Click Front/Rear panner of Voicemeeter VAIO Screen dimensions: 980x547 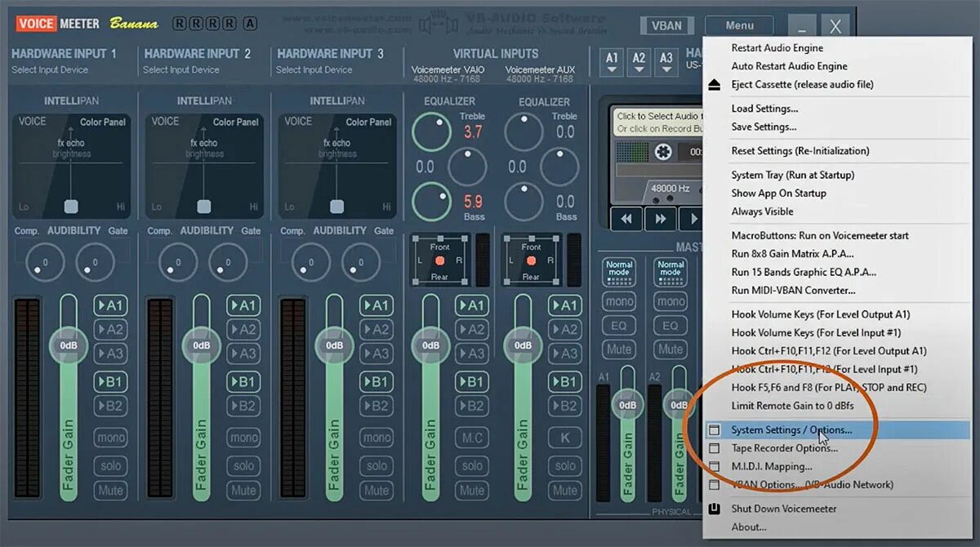click(x=439, y=260)
